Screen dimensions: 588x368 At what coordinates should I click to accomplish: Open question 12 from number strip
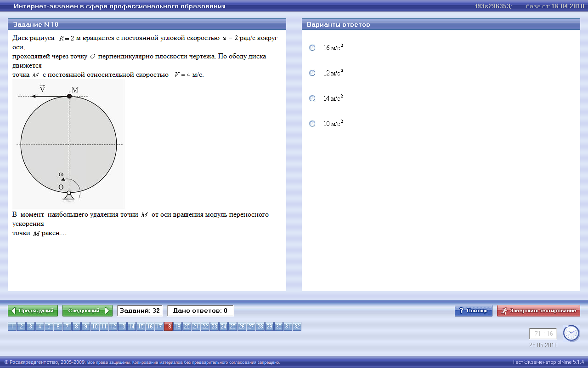pyautogui.click(x=113, y=327)
